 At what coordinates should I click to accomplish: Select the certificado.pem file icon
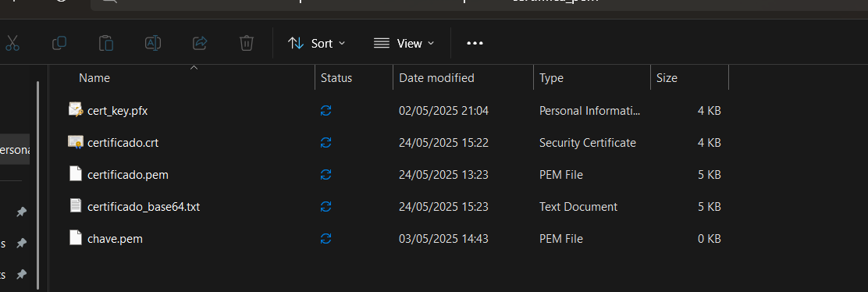[76, 174]
